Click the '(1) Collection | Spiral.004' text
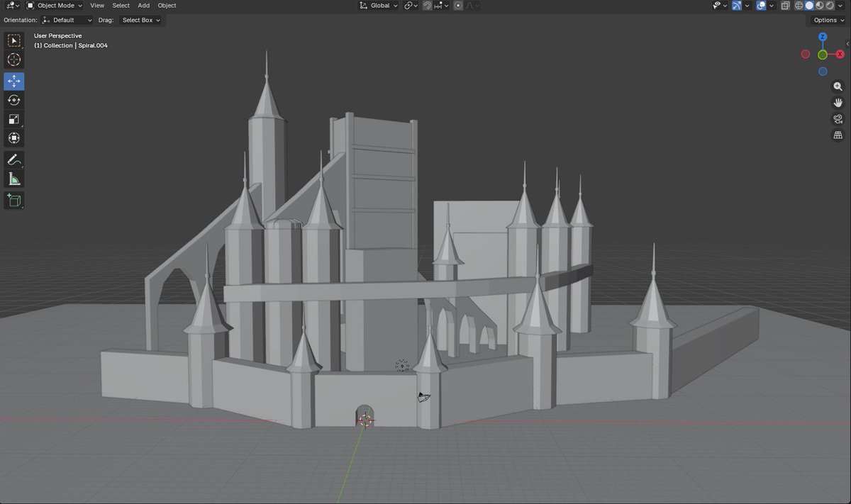Screen dimensions: 851x504 71,45
